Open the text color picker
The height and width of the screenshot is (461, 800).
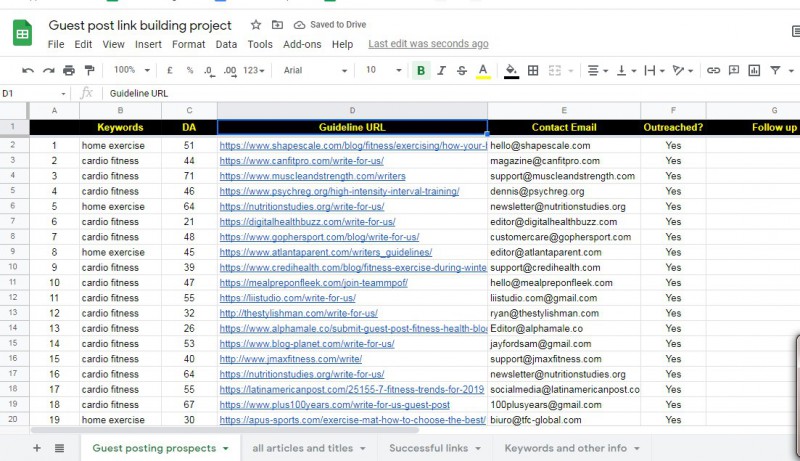pyautogui.click(x=483, y=70)
